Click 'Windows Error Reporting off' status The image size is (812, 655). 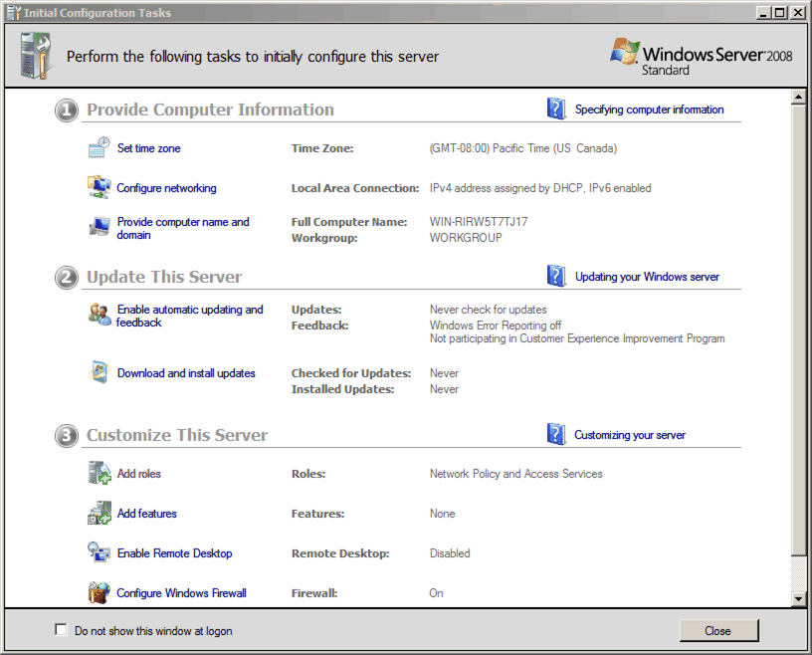[496, 326]
